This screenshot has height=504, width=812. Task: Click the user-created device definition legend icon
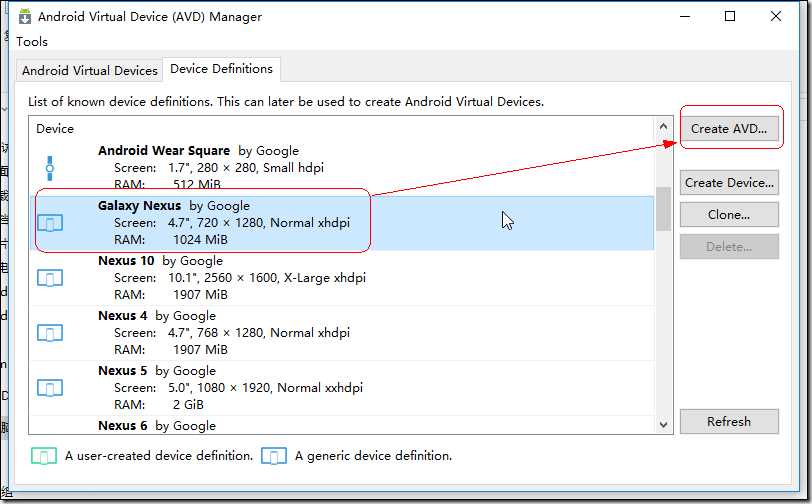click(x=44, y=456)
